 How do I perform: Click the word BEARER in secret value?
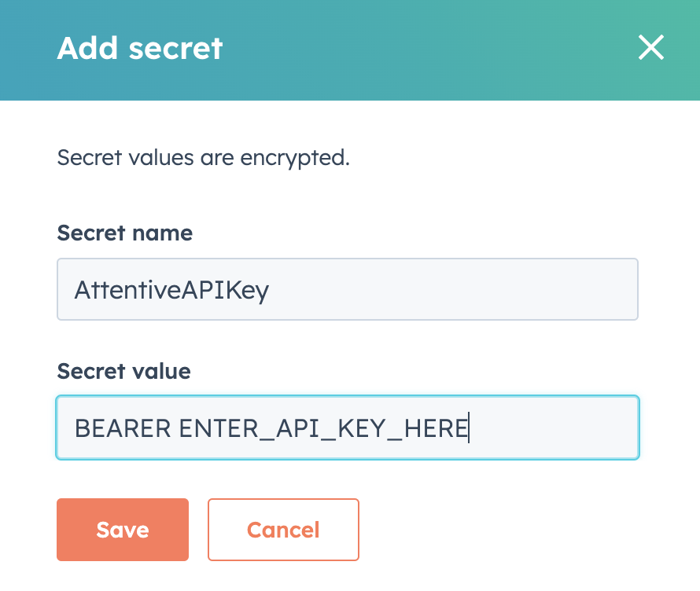pos(123,428)
